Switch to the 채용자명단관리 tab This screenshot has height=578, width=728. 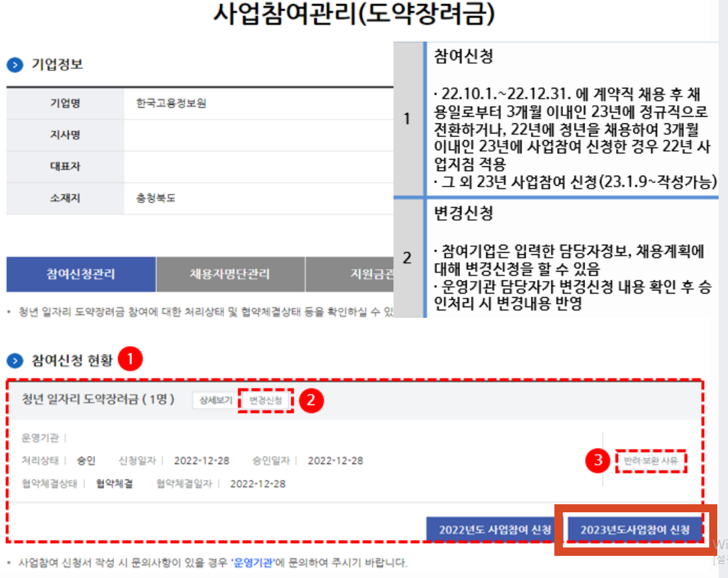pyautogui.click(x=231, y=274)
